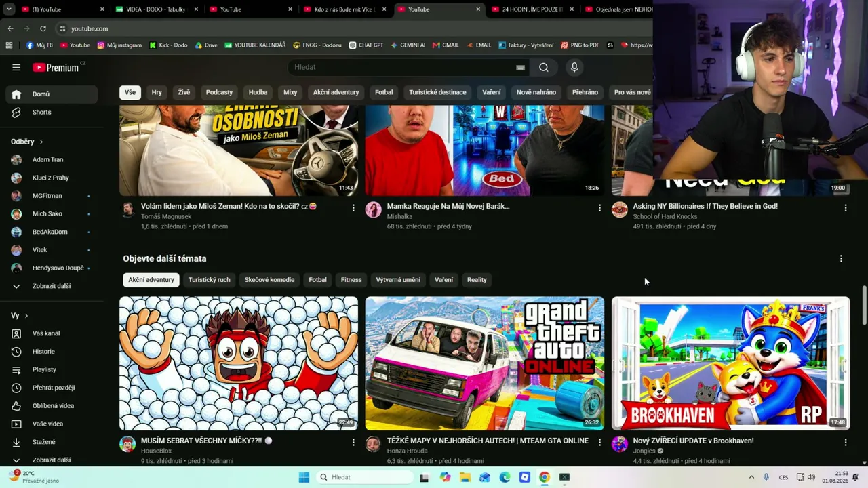The image size is (868, 488).
Task: Choose Skečové komedie topic chip
Action: click(269, 280)
